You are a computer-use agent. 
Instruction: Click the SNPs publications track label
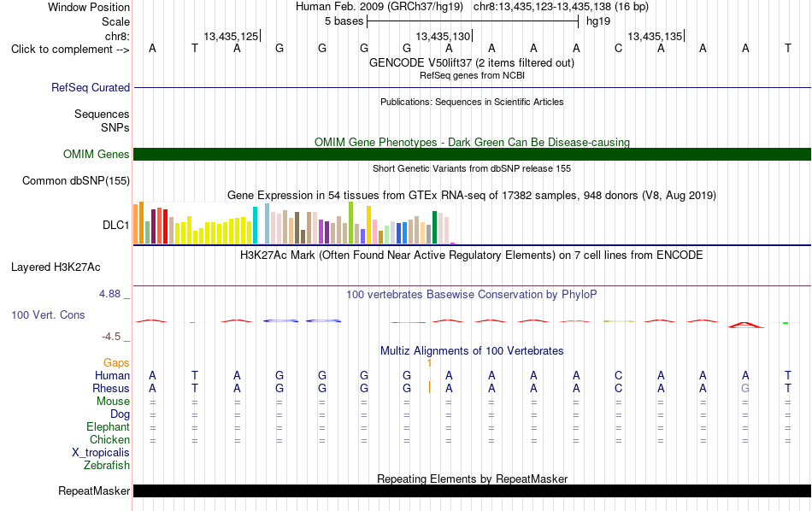[x=115, y=127]
